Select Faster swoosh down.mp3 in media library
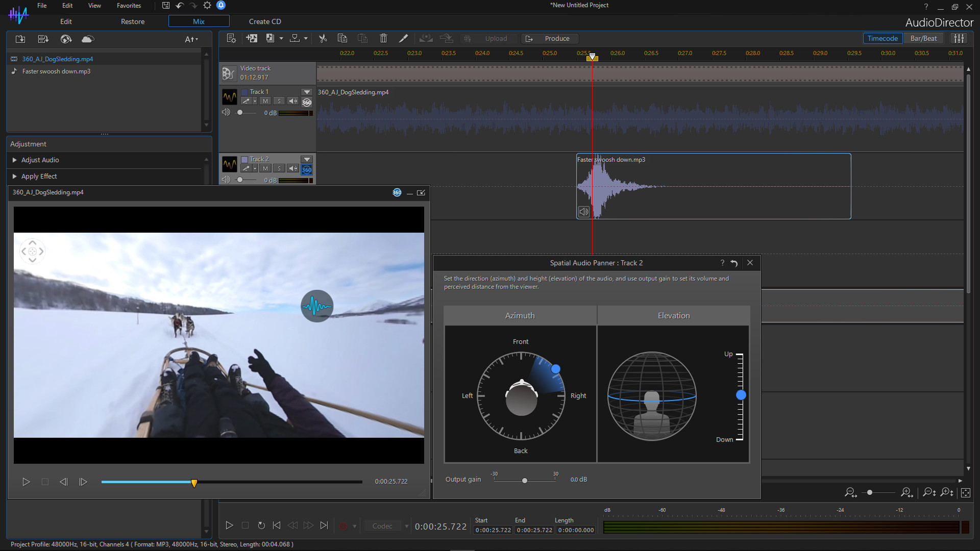The width and height of the screenshot is (980, 551). [x=55, y=71]
